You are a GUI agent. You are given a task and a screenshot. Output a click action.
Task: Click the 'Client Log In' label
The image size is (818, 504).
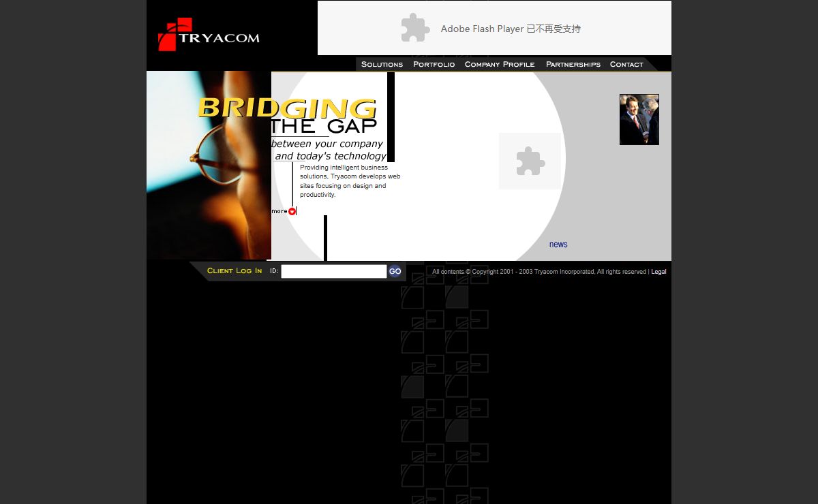(234, 271)
